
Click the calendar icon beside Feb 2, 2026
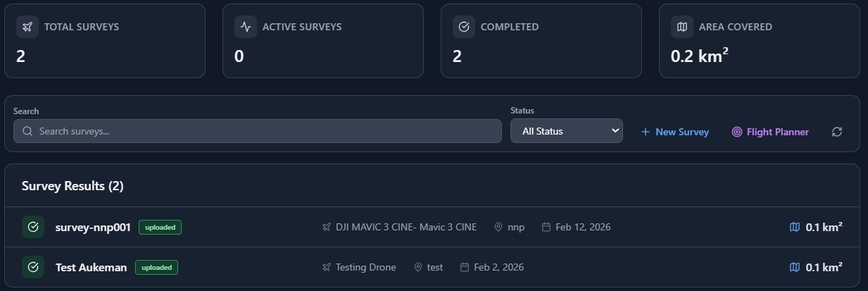(x=465, y=267)
